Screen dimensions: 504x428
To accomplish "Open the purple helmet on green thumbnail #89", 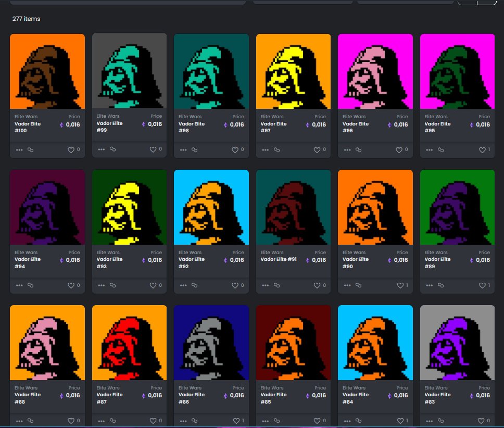I will click(x=457, y=207).
